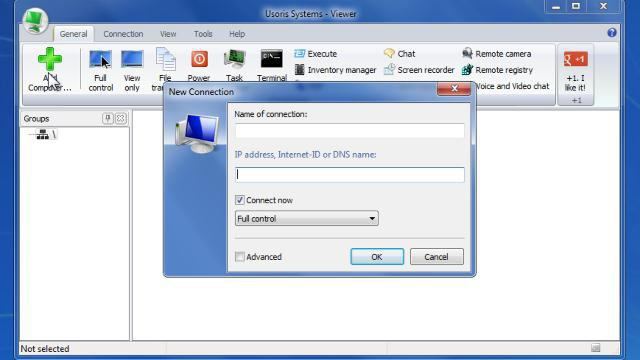Image resolution: width=640 pixels, height=360 pixels.
Task: Select the Full control mode icon
Action: [100, 60]
